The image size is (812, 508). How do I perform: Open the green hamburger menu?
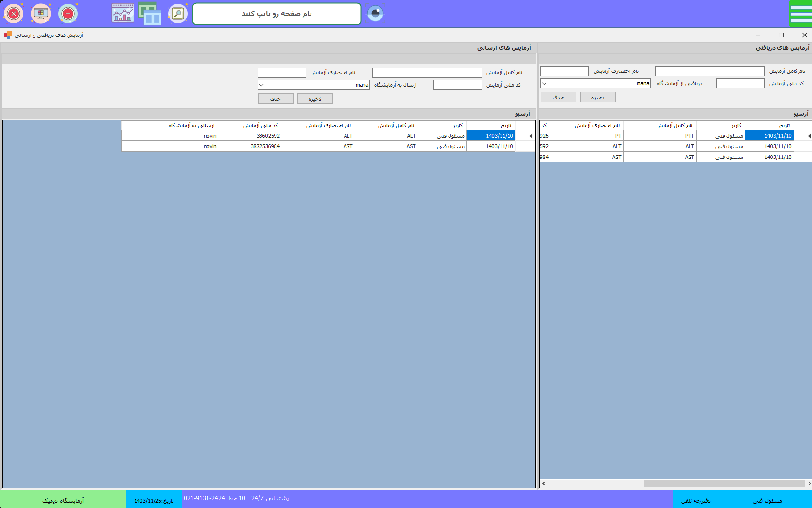[800, 14]
